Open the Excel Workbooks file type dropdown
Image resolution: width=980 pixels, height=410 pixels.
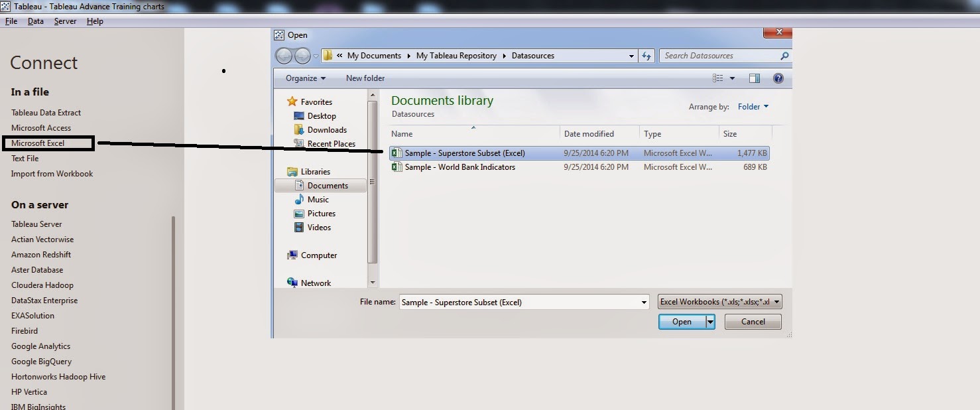(720, 302)
